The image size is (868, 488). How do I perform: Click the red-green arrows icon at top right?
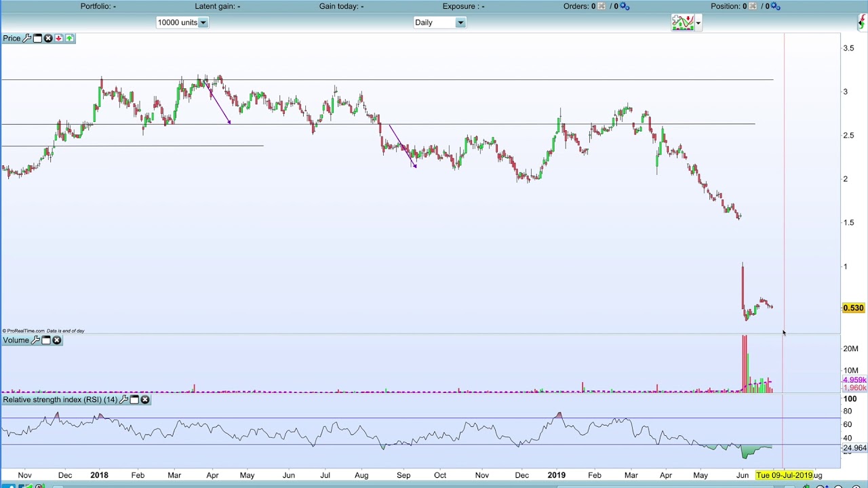861,22
